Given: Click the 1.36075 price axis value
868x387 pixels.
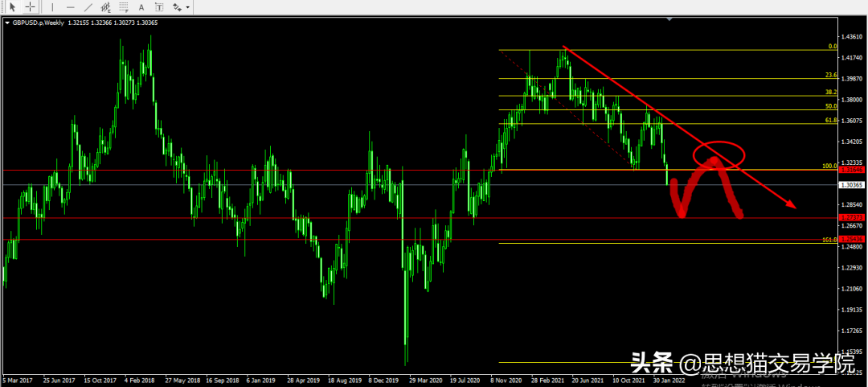Looking at the screenshot, I should (852, 121).
